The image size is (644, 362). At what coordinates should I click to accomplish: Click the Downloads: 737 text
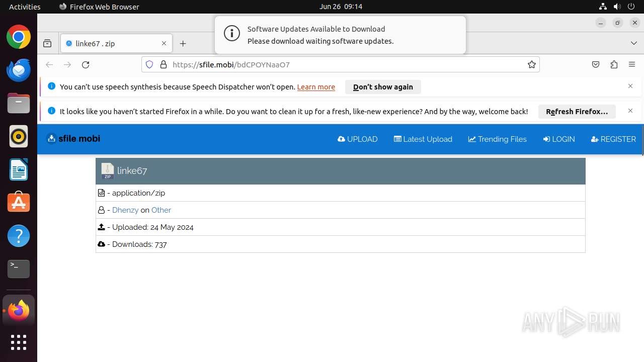139,244
